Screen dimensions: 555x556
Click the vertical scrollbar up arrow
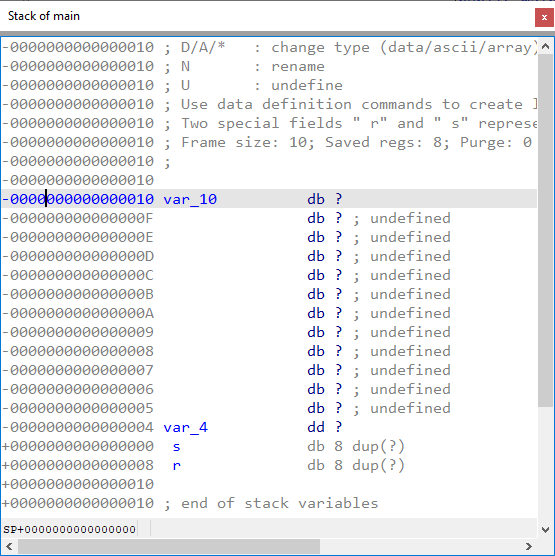tap(545, 46)
